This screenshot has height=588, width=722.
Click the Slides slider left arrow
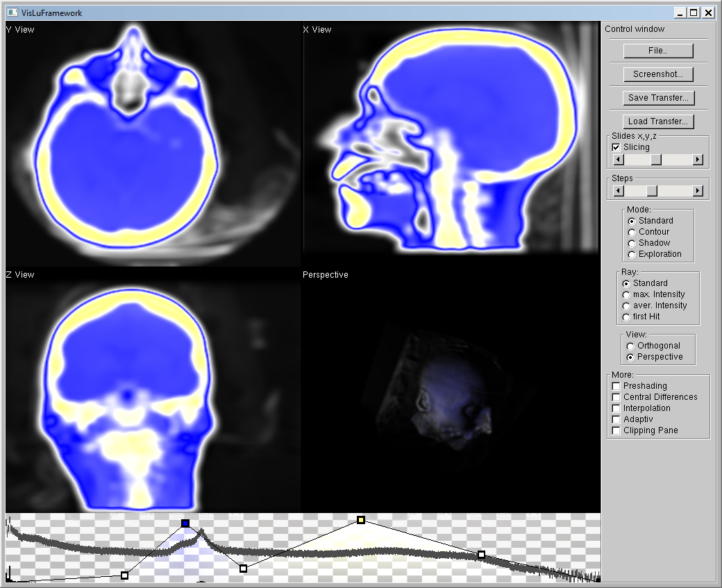pyautogui.click(x=617, y=160)
